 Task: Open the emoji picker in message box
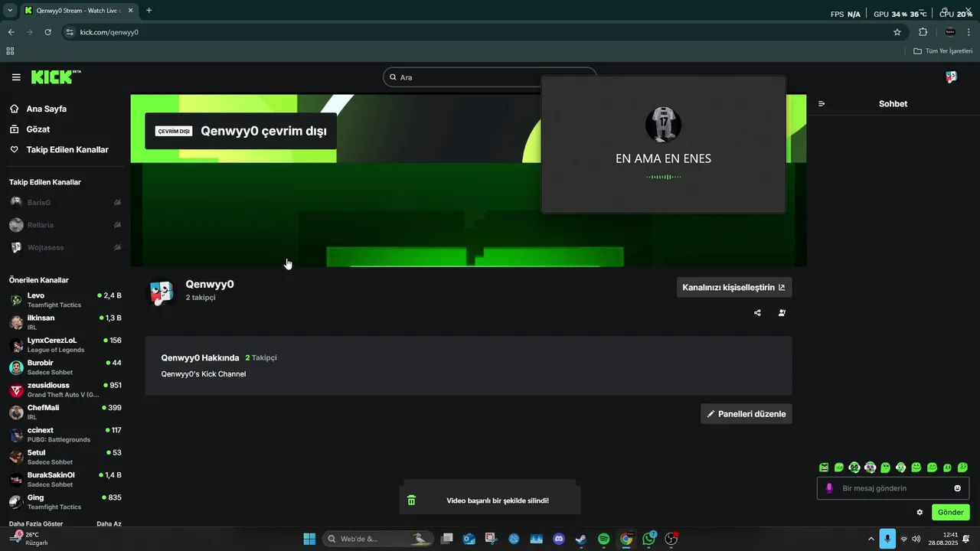tap(957, 488)
